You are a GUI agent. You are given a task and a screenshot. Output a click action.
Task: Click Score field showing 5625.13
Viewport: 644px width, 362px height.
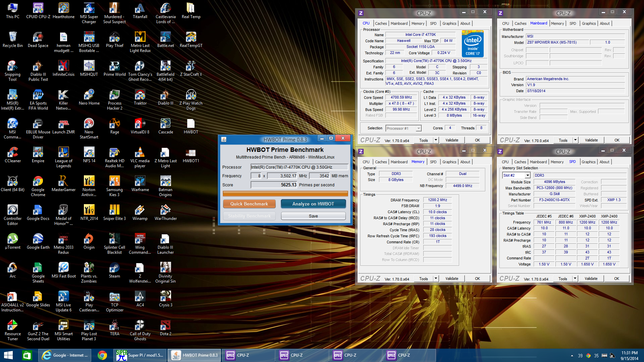274,185
